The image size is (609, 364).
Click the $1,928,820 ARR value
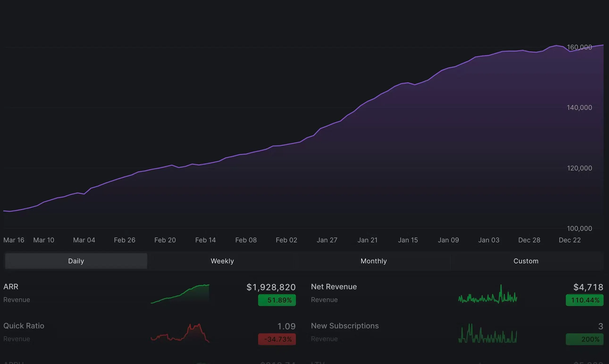pos(271,287)
